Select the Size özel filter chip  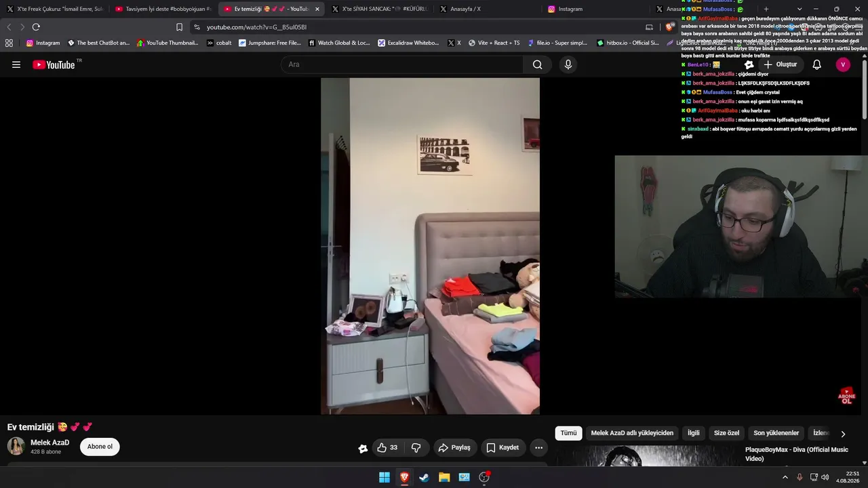coord(727,433)
